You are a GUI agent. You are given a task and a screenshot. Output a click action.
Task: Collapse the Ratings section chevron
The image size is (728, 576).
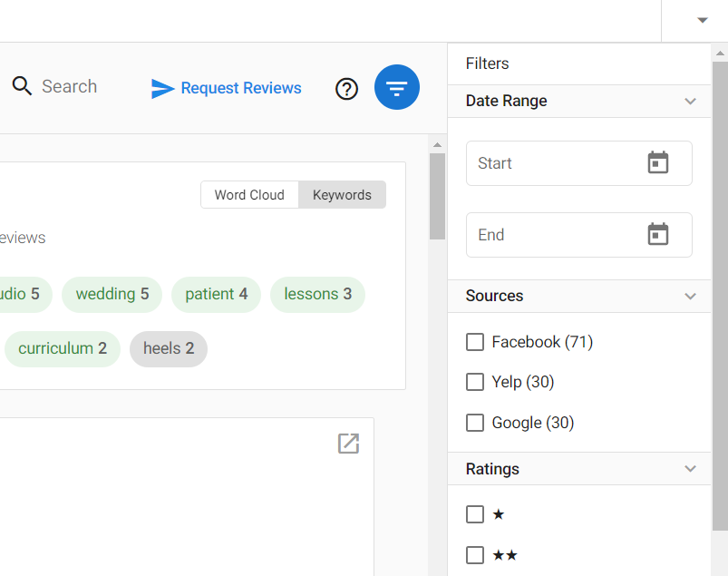pos(691,469)
